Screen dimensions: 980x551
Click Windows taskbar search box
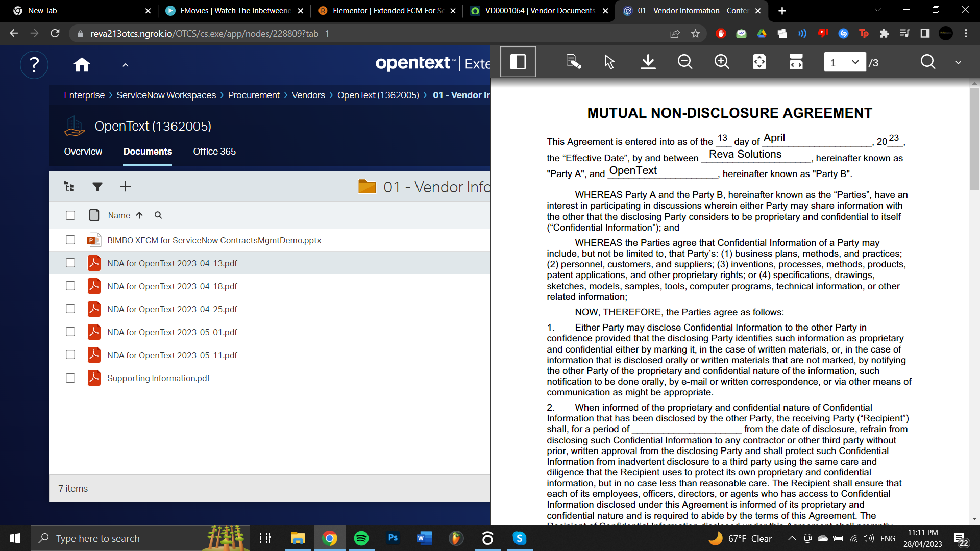[x=140, y=538]
